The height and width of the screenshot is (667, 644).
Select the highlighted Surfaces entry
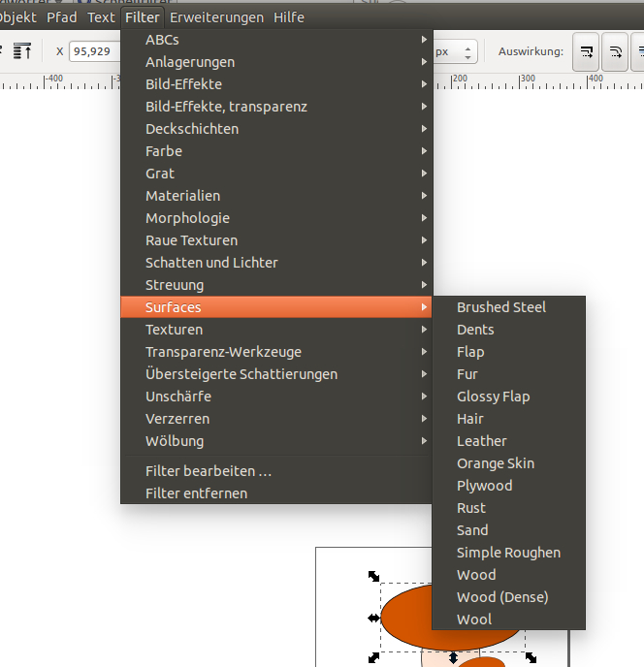(x=276, y=307)
